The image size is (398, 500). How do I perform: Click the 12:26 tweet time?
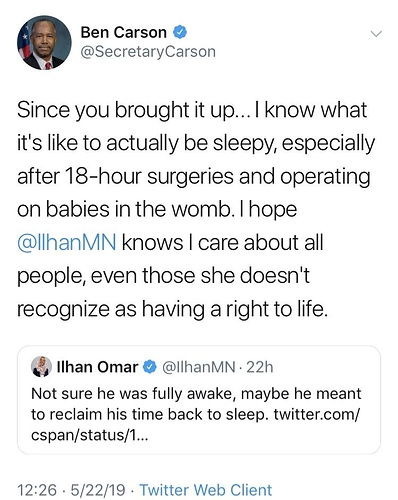37,490
